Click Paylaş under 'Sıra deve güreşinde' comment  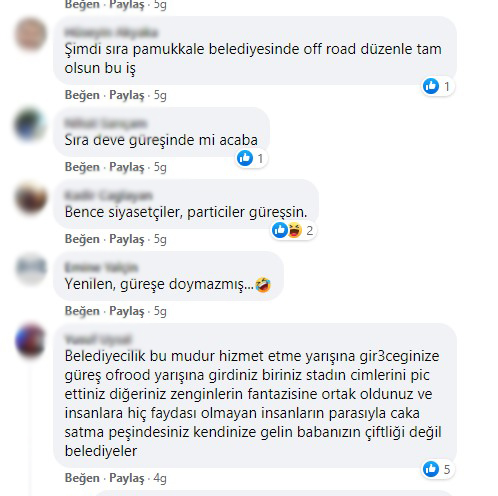coord(127,167)
